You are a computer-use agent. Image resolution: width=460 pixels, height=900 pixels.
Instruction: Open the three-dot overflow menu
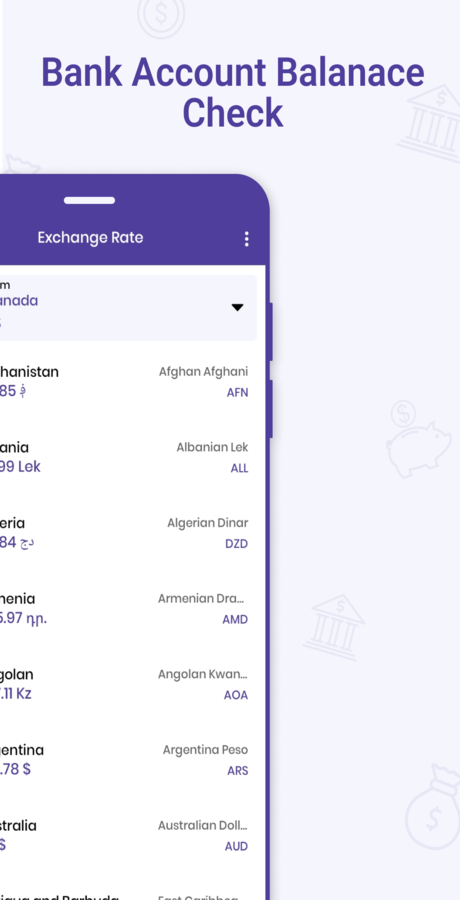(x=246, y=239)
